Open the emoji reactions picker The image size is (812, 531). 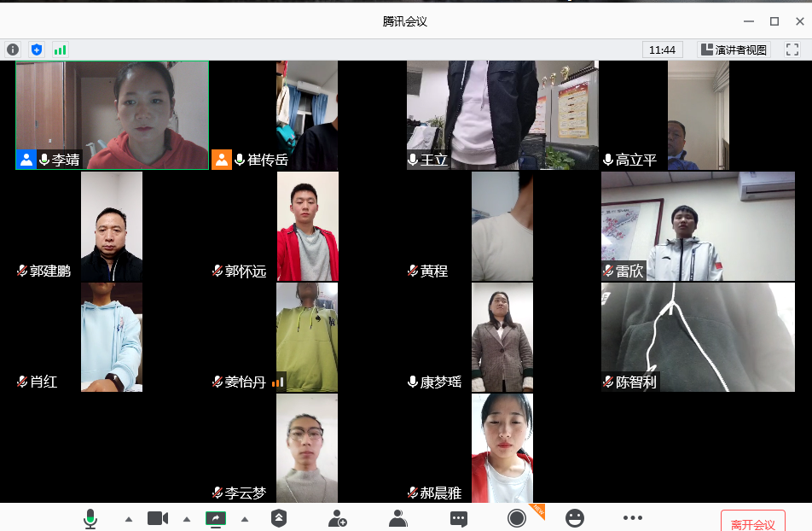(x=576, y=518)
